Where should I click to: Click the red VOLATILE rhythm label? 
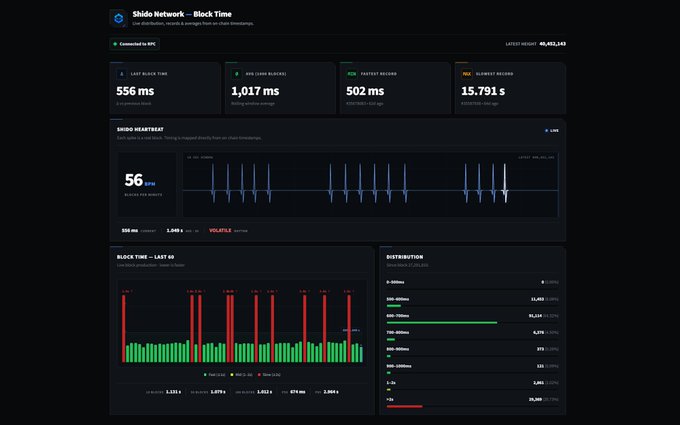220,230
